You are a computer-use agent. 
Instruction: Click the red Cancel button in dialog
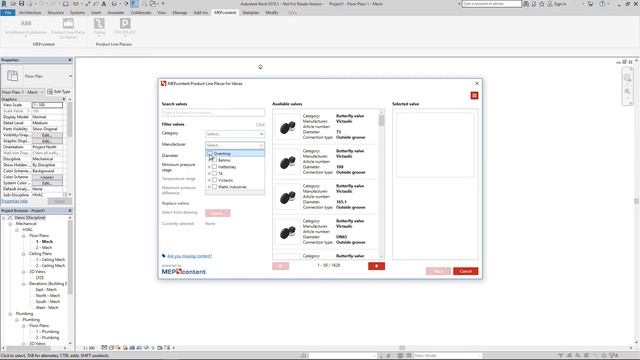click(465, 271)
